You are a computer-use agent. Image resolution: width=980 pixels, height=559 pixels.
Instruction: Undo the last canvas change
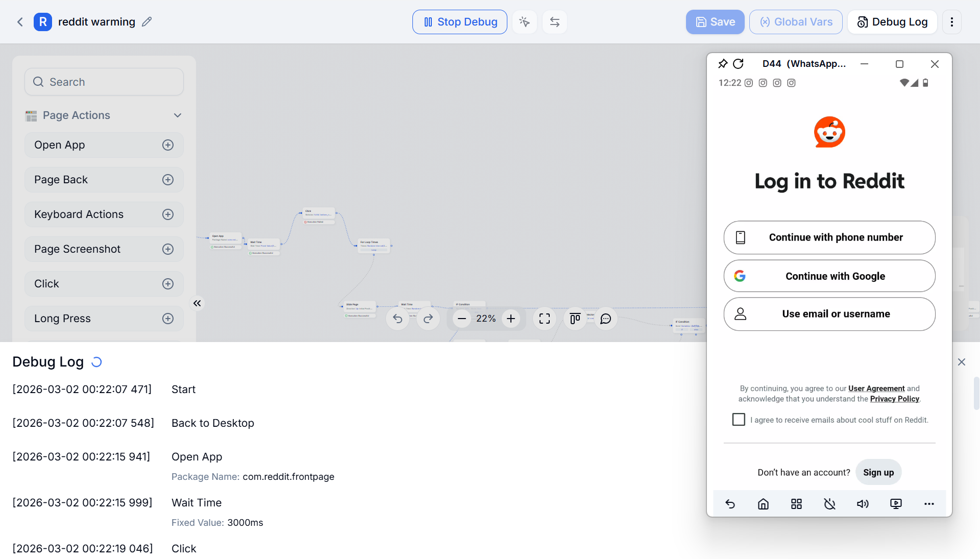[398, 319]
